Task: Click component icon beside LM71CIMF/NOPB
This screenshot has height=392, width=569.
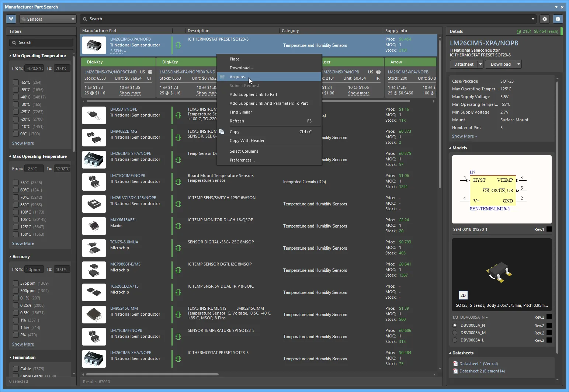Action: [178, 337]
